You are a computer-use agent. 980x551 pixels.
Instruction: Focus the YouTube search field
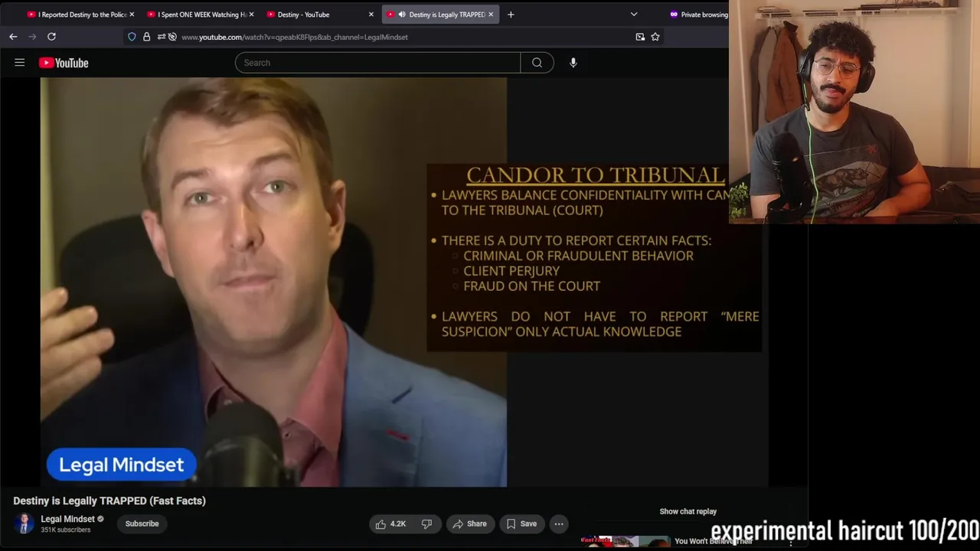pyautogui.click(x=377, y=63)
